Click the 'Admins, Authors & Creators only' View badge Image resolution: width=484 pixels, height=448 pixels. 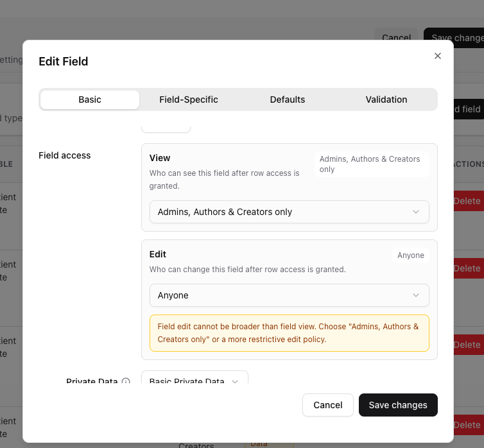click(x=372, y=164)
